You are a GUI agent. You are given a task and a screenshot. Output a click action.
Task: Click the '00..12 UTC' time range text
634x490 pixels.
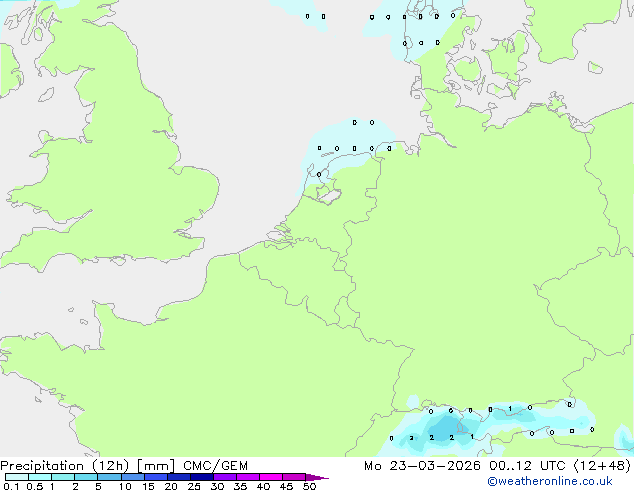point(527,466)
